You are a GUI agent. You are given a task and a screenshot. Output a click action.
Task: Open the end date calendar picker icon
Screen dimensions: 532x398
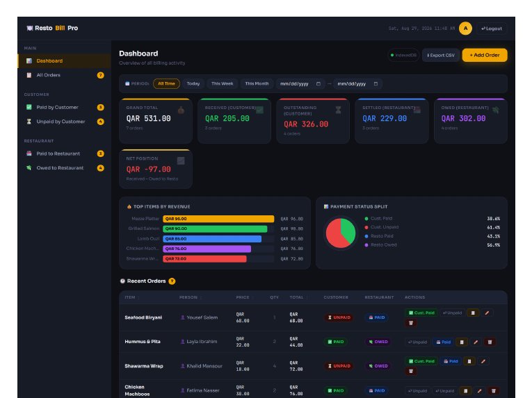pyautogui.click(x=376, y=84)
